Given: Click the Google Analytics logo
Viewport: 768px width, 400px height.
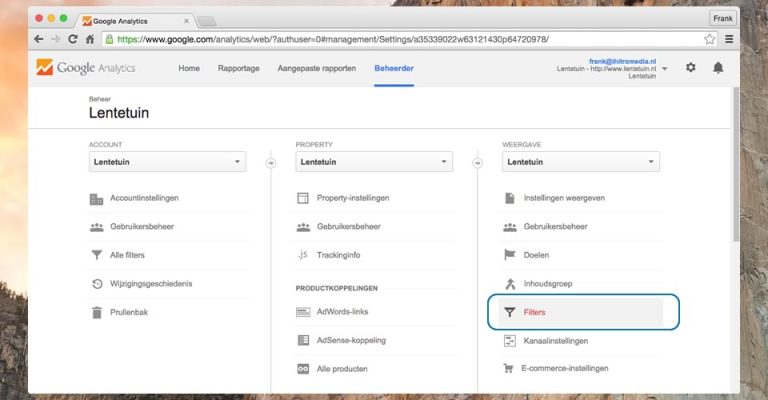Looking at the screenshot, I should (85, 68).
